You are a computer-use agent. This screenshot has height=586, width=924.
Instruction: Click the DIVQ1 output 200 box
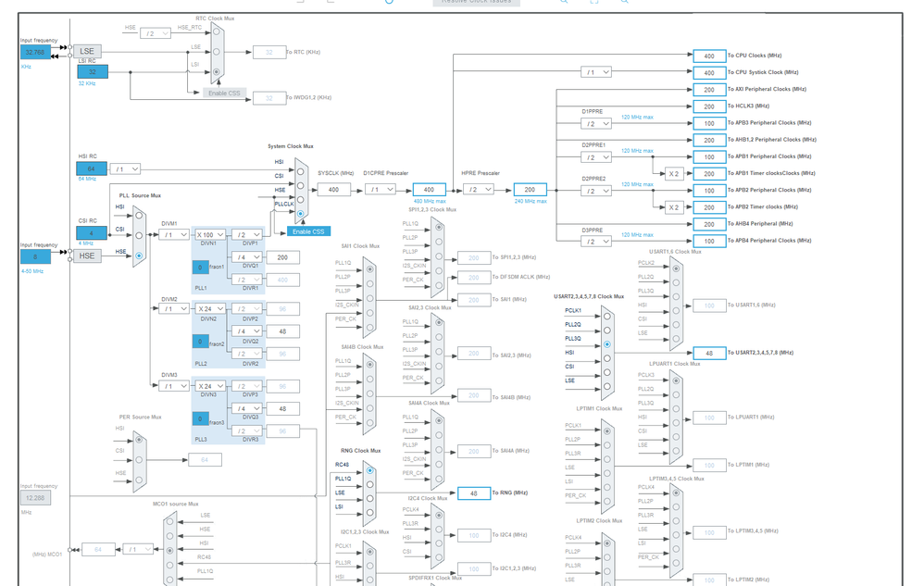(x=283, y=257)
